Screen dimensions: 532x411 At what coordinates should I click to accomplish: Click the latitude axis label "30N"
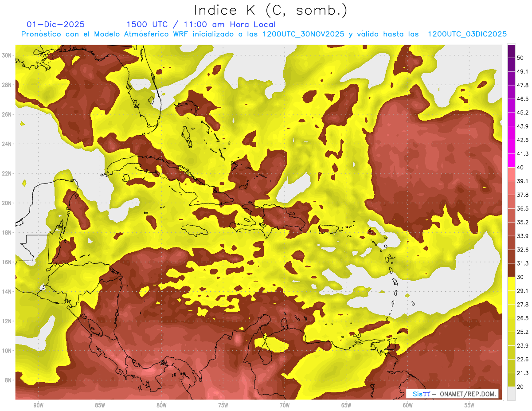pos(7,55)
